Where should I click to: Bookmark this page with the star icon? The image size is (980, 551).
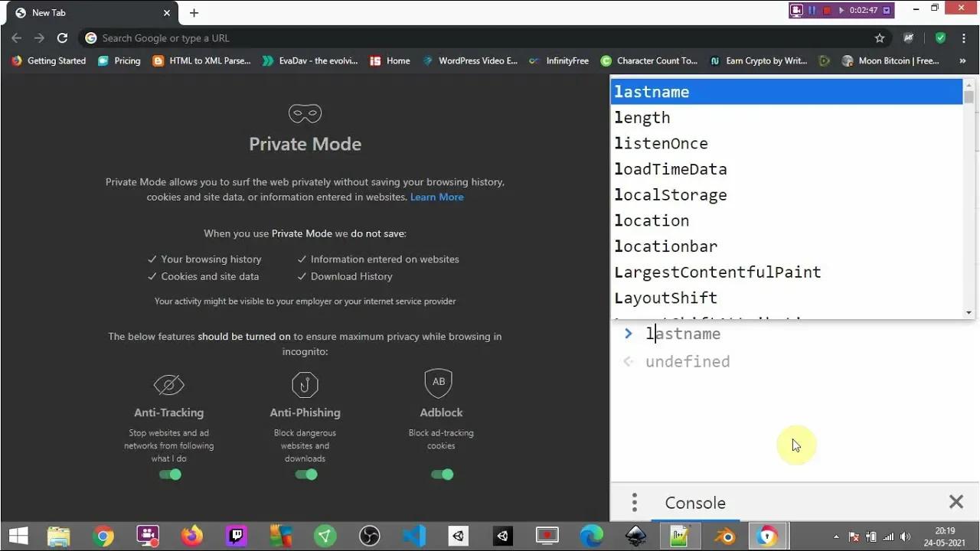[x=880, y=38]
